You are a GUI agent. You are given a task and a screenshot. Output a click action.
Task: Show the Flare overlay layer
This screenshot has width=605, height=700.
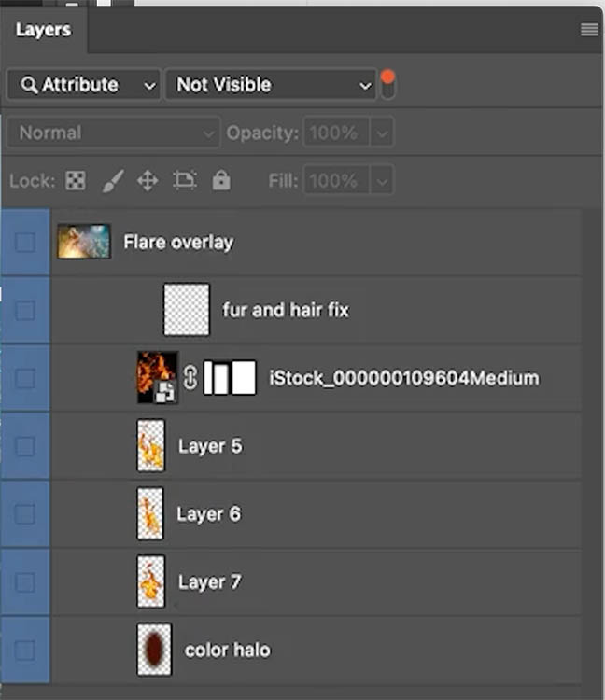pos(25,243)
